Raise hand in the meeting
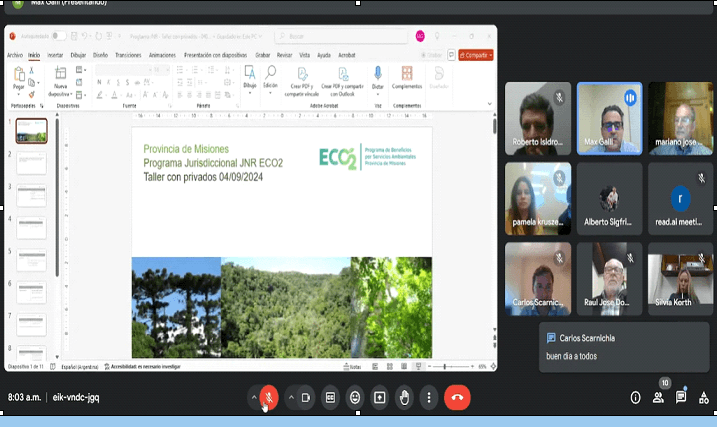The width and height of the screenshot is (717, 427). [x=404, y=397]
